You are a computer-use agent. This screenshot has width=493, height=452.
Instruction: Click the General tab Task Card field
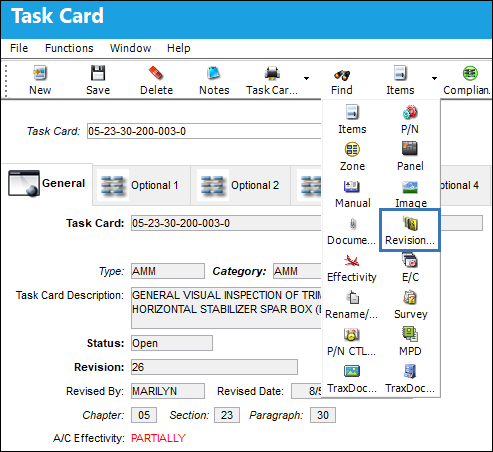pyautogui.click(x=226, y=223)
